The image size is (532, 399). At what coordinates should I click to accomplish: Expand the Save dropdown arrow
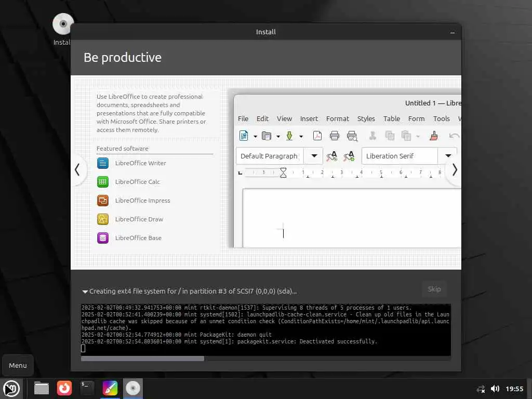point(301,137)
